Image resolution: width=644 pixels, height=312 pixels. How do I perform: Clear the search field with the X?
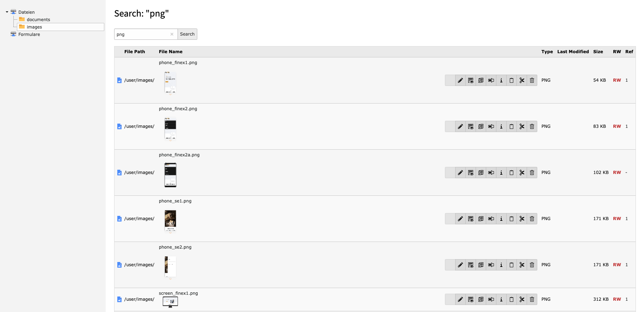(x=172, y=34)
